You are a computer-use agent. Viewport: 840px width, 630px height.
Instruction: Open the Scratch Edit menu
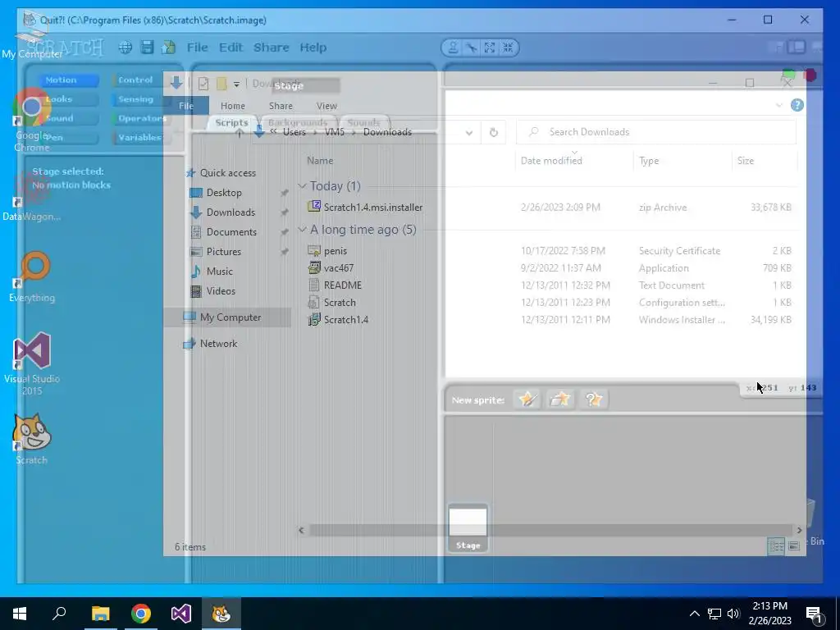[231, 48]
